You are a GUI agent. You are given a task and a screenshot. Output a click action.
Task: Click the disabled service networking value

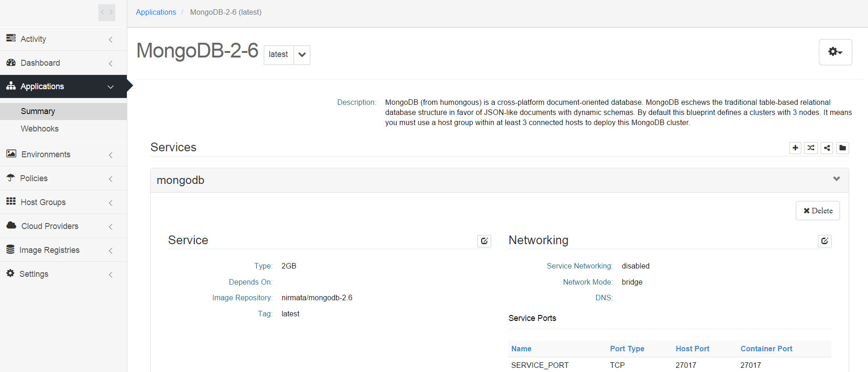(635, 266)
